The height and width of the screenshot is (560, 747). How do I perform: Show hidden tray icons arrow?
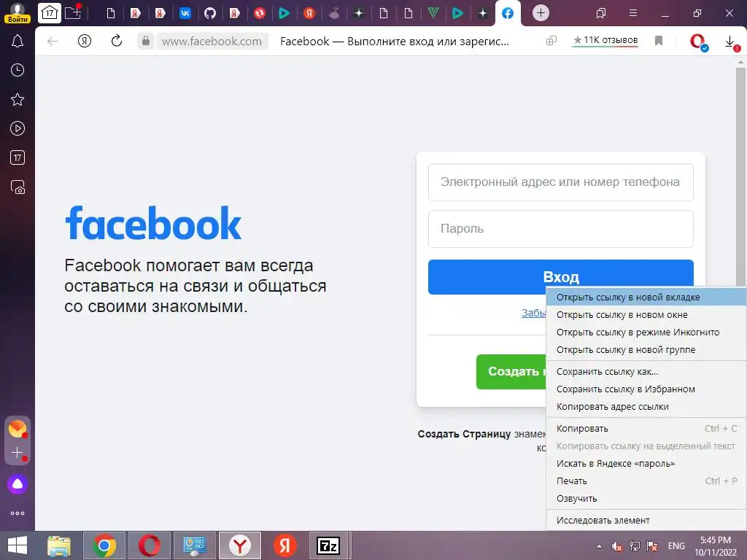pos(599,546)
